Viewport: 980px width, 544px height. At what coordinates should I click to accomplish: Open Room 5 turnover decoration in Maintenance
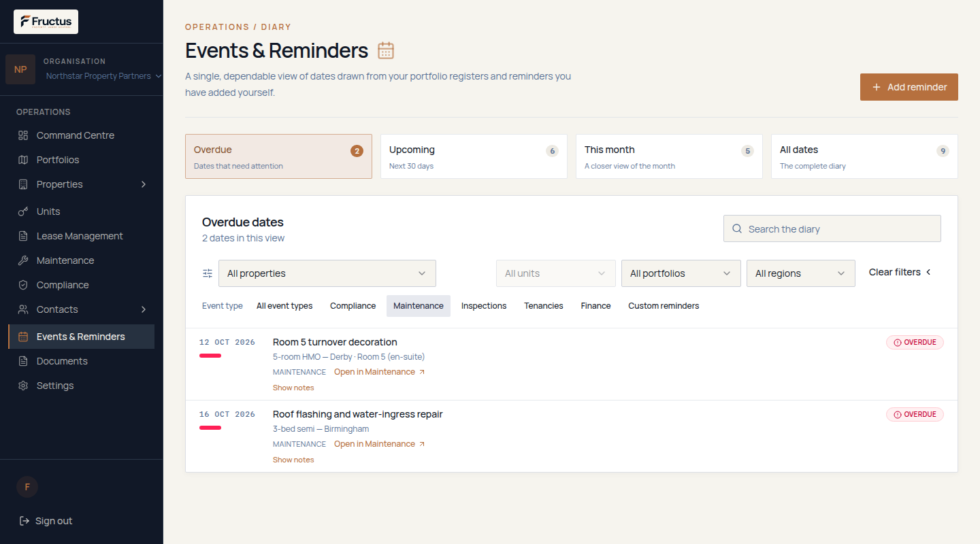point(379,372)
